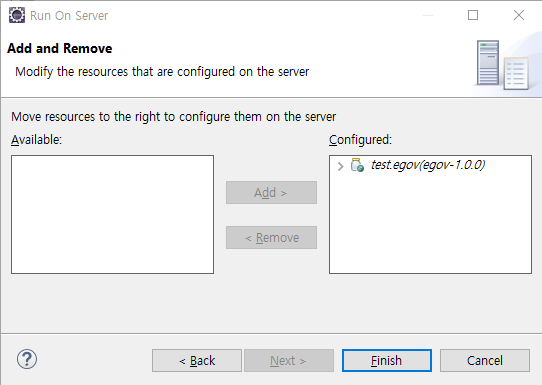Click the disabled Next > button
The height and width of the screenshot is (385, 542).
click(289, 360)
